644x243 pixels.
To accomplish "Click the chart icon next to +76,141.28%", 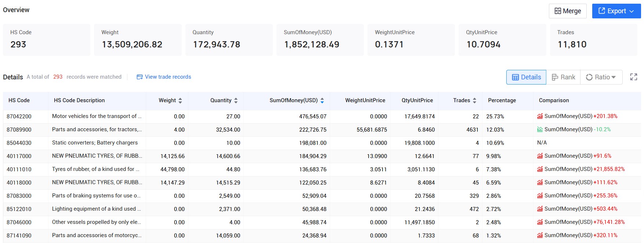I will point(540,222).
